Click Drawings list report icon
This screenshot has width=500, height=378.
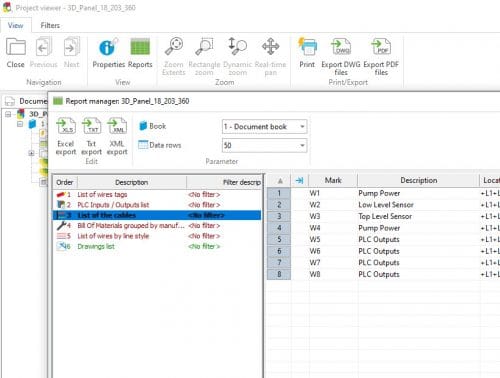62,246
